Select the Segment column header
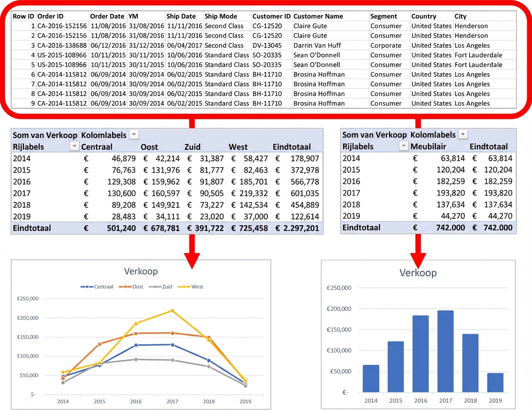Screen dimensions: 532x410 tap(383, 16)
